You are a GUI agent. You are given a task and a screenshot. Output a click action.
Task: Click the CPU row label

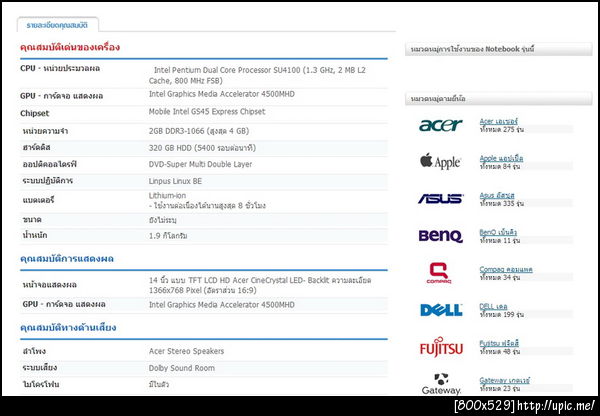[x=60, y=68]
